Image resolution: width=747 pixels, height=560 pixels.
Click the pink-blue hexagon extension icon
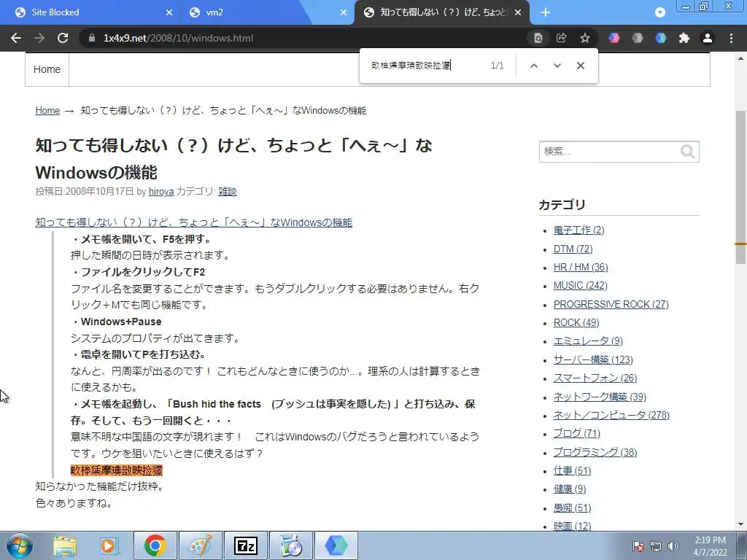point(614,38)
